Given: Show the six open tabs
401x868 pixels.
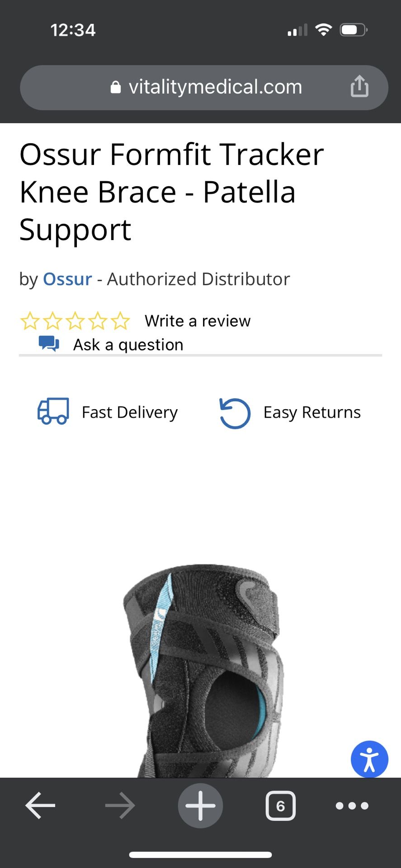Looking at the screenshot, I should point(280,805).
